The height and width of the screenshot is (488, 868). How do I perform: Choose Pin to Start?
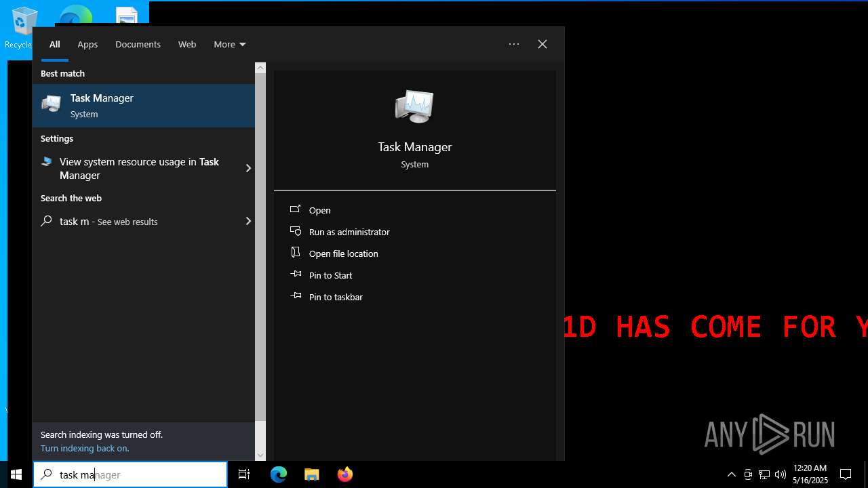tap(330, 275)
